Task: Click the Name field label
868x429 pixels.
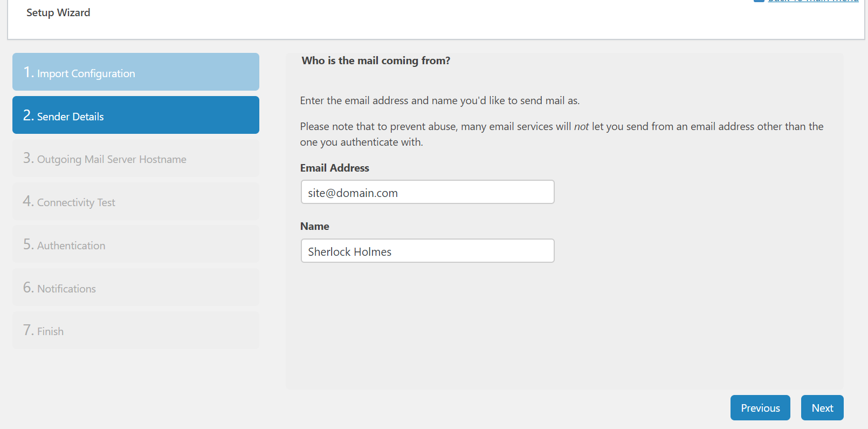Action: (315, 227)
